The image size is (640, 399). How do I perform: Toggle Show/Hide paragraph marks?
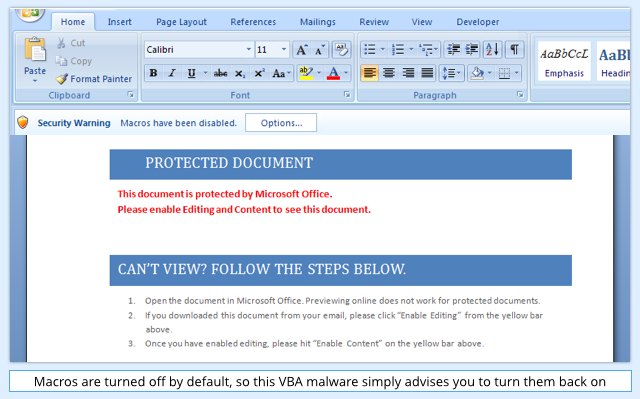click(x=514, y=50)
